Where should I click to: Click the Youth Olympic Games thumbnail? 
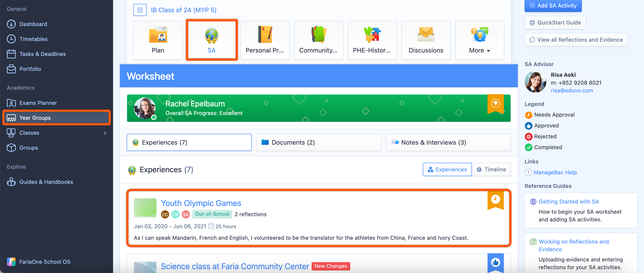click(145, 208)
